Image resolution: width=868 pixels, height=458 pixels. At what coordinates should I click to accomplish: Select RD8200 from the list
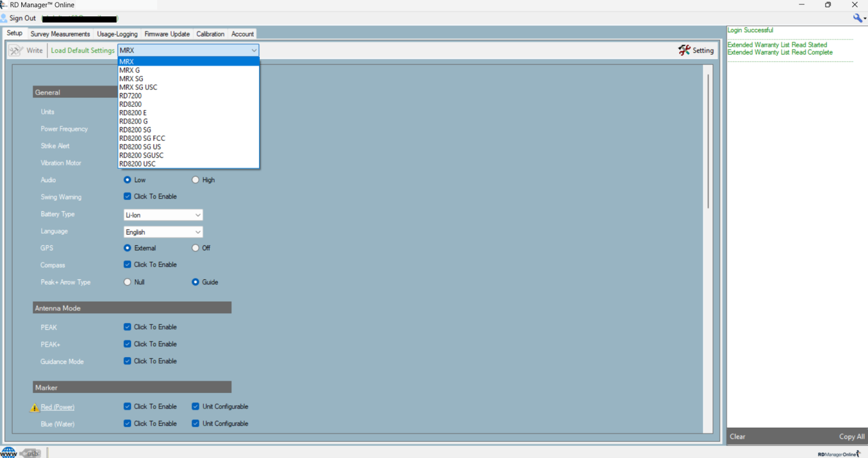(x=189, y=104)
